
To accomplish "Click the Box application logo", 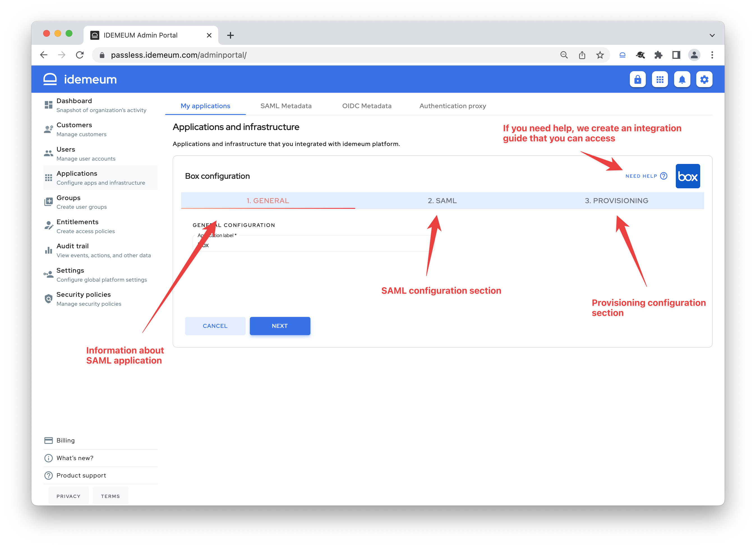I will point(688,176).
